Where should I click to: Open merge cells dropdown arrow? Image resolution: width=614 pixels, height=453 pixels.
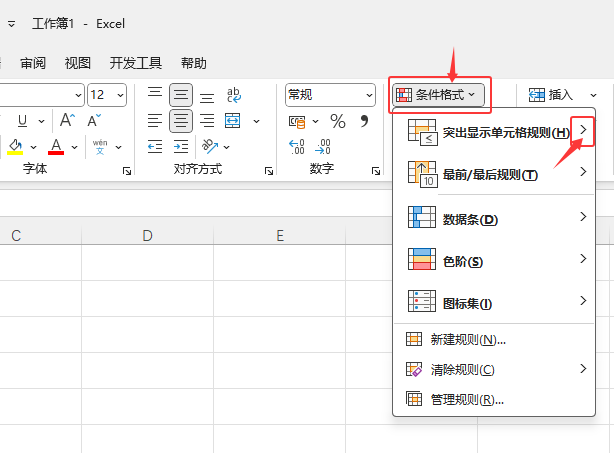pos(256,121)
